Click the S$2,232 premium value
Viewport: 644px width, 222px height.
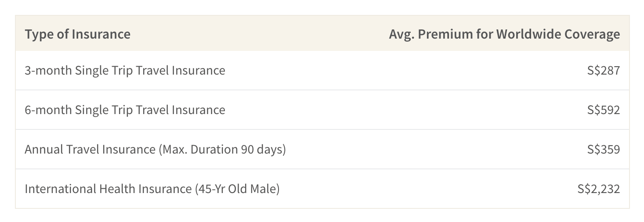599,189
